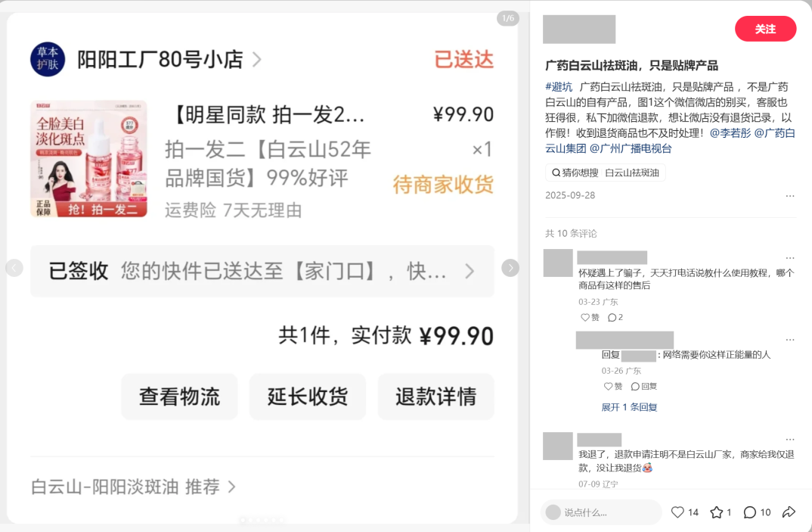Open the @广州广播电视台 mention
Screen dimensions: 812x532
point(631,149)
